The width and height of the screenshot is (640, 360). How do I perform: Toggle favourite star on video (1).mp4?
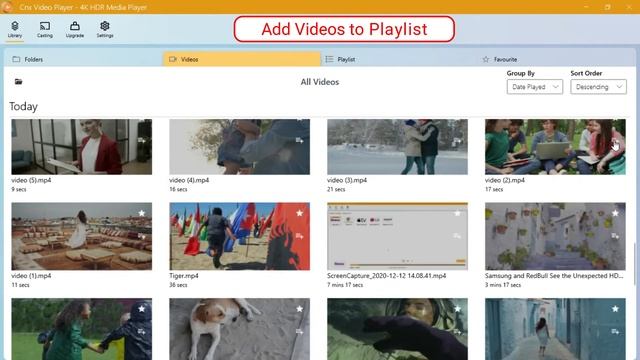tap(141, 213)
